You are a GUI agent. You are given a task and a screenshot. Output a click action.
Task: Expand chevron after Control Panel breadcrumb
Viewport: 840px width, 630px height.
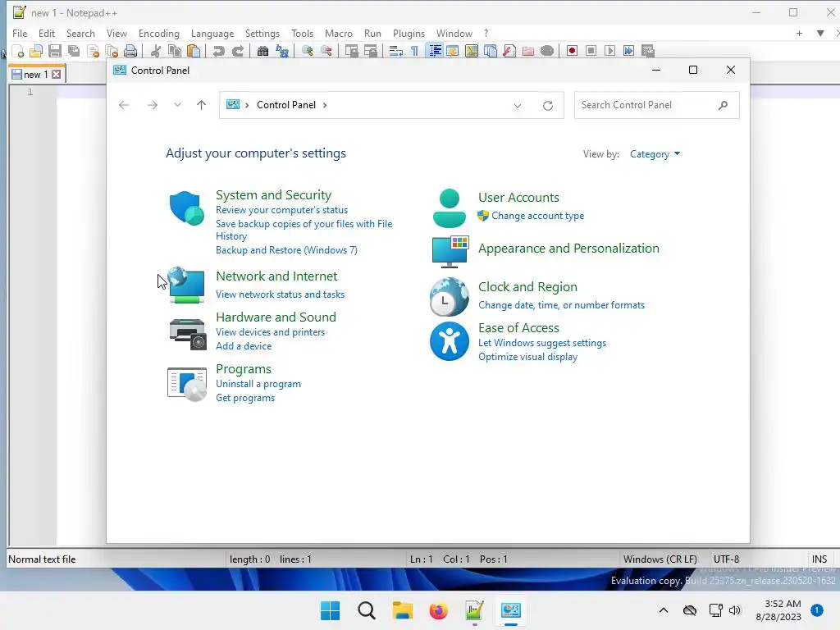click(x=325, y=105)
